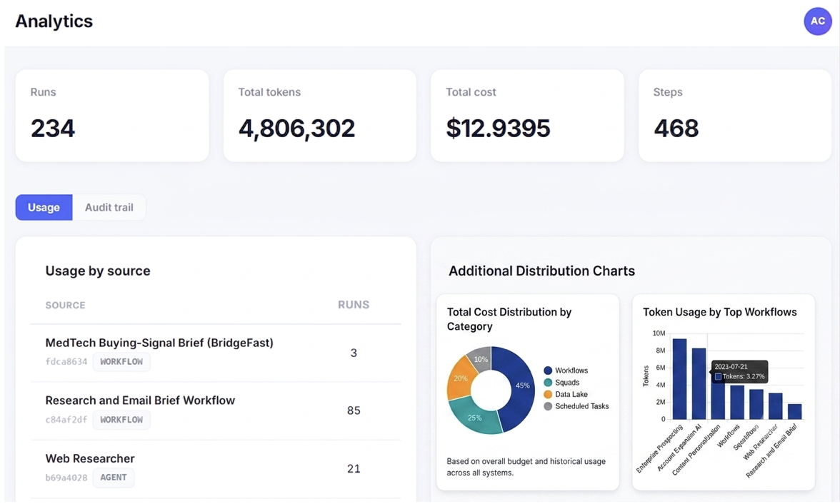
Task: Open the Web Researcher agent row
Action: tap(216, 468)
